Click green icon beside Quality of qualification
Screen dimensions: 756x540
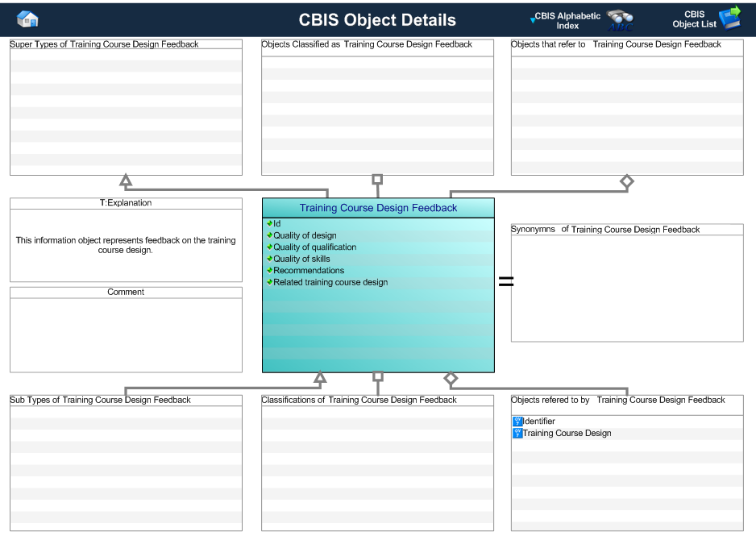pyautogui.click(x=269, y=247)
